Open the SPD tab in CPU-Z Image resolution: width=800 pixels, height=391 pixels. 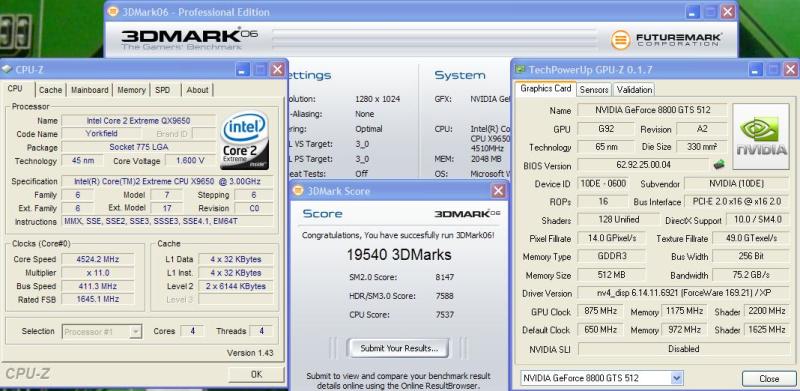pos(163,90)
